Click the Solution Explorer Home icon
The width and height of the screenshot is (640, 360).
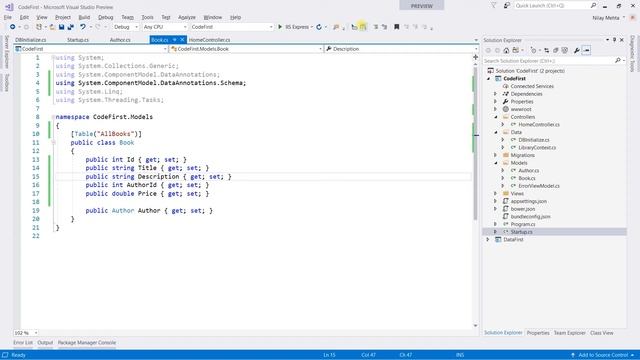coord(506,50)
